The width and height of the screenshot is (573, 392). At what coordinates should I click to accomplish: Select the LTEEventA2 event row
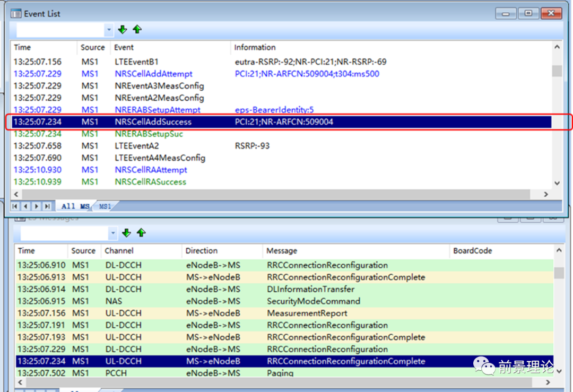coord(281,146)
